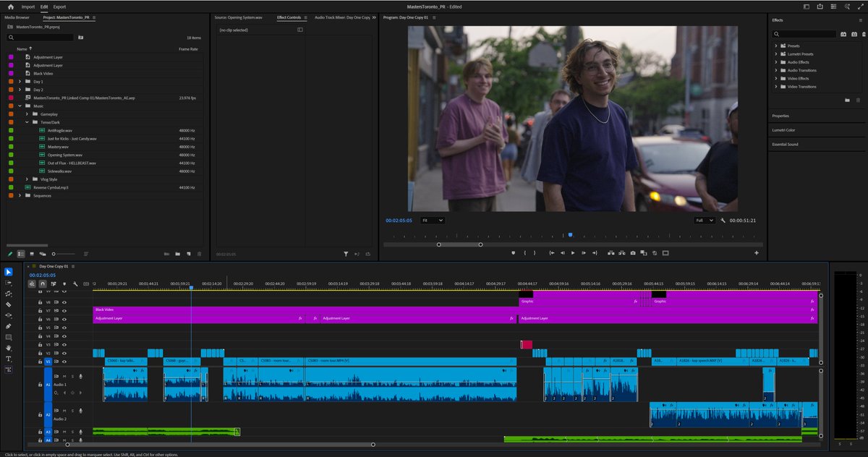The width and height of the screenshot is (868, 457).
Task: Switch to Source: Opening System.wav tab
Action: [239, 17]
